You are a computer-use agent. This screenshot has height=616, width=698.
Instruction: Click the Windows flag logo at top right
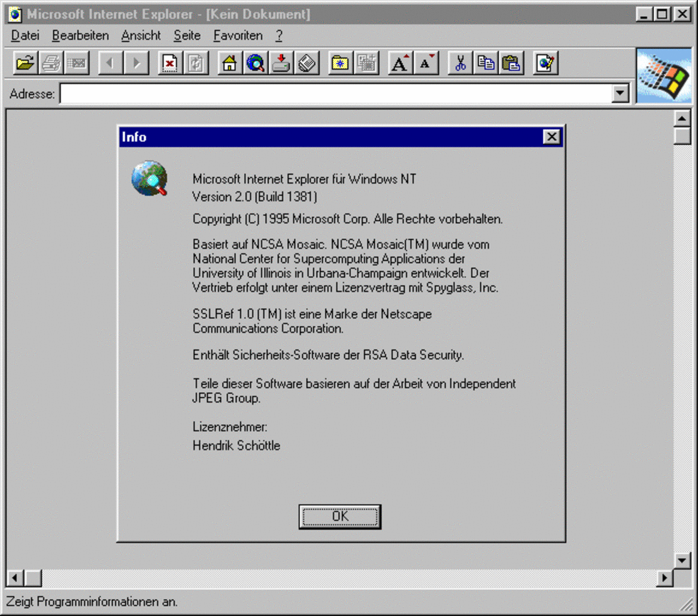pos(664,76)
